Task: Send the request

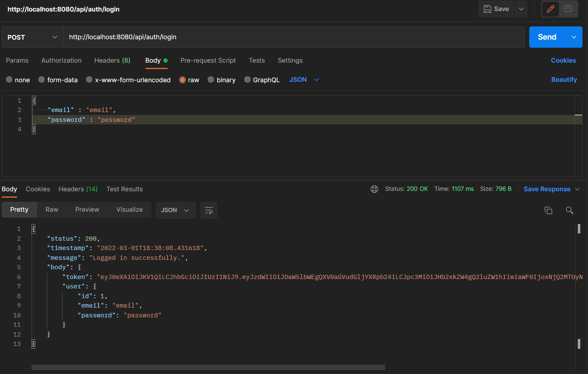Action: 547,37
